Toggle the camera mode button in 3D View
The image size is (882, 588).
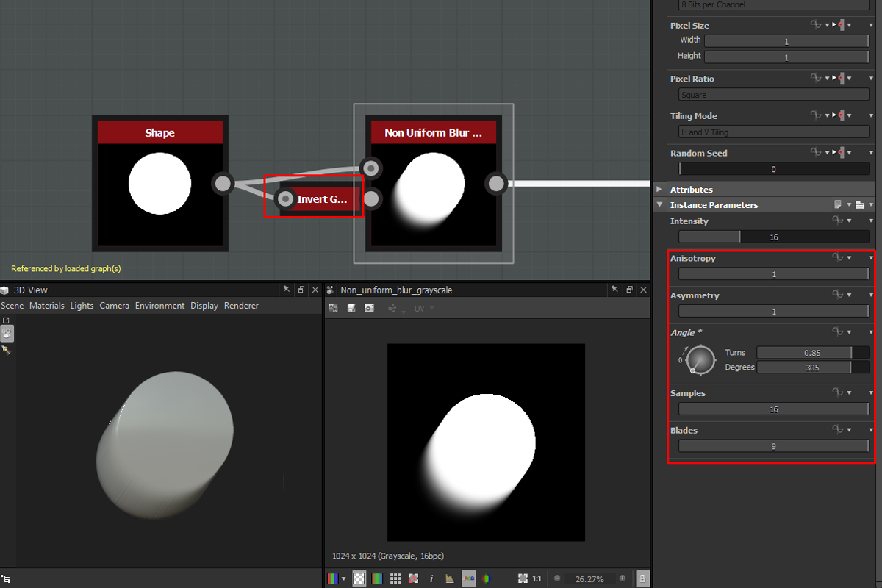tap(7, 334)
